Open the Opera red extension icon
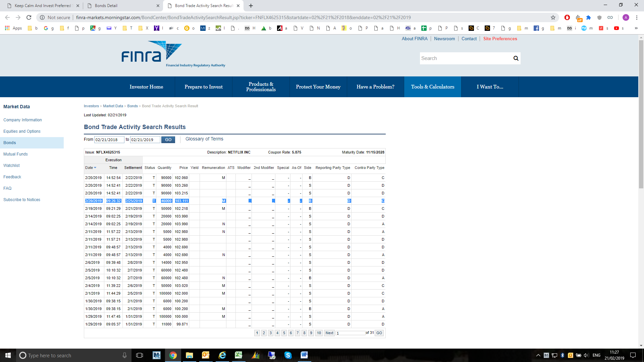The height and width of the screenshot is (362, 644). coord(567,17)
